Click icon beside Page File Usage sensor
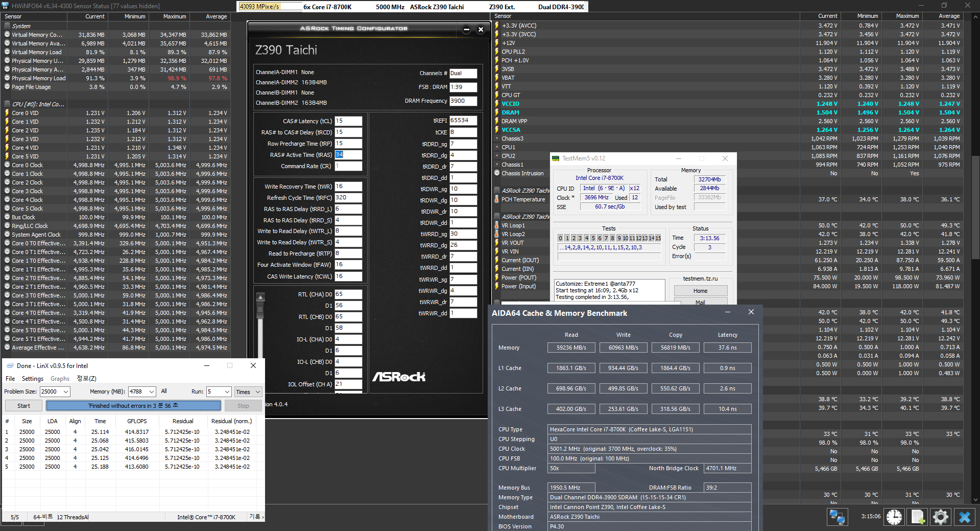This screenshot has height=531, width=980. tap(7, 86)
